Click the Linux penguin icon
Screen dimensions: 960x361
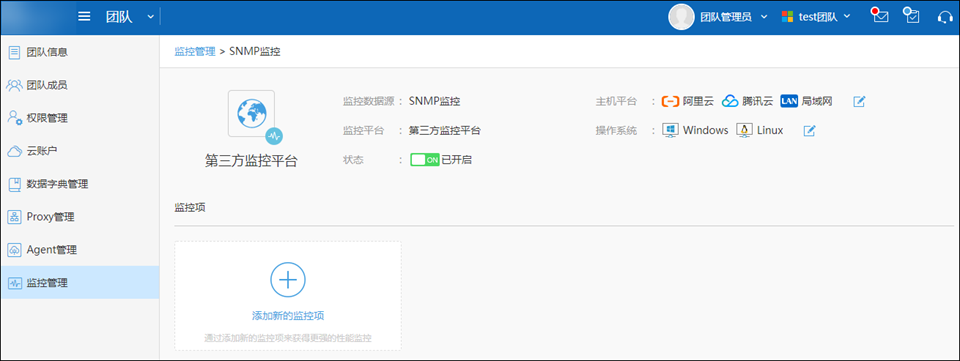pyautogui.click(x=744, y=130)
